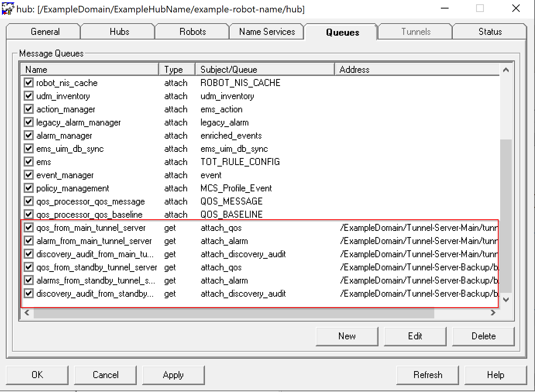Screen dimensions: 535x392
Task: Sort by the Subject/Queue column header
Action: (x=265, y=69)
